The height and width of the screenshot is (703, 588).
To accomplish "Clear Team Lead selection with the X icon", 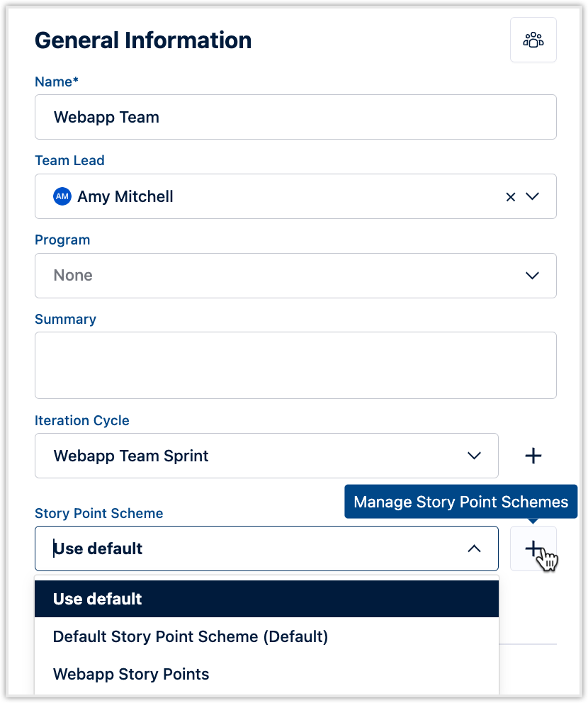I will pos(511,196).
